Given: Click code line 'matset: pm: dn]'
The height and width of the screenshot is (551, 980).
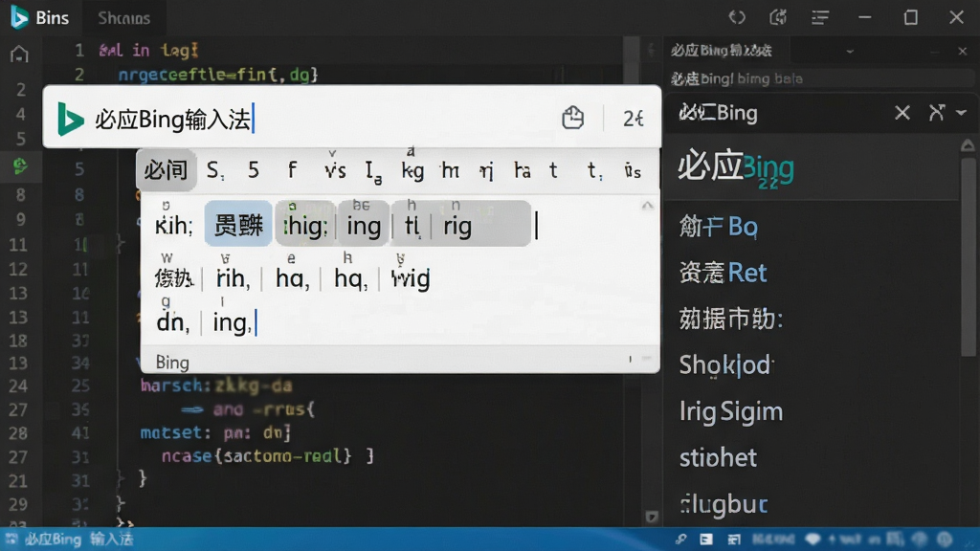Looking at the screenshot, I should tap(215, 432).
